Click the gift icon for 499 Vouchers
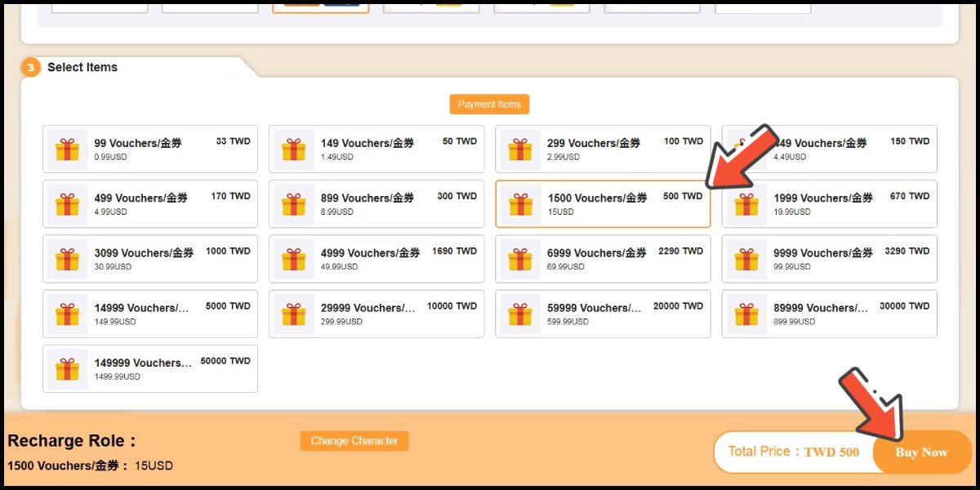This screenshot has height=490, width=980. tap(67, 204)
